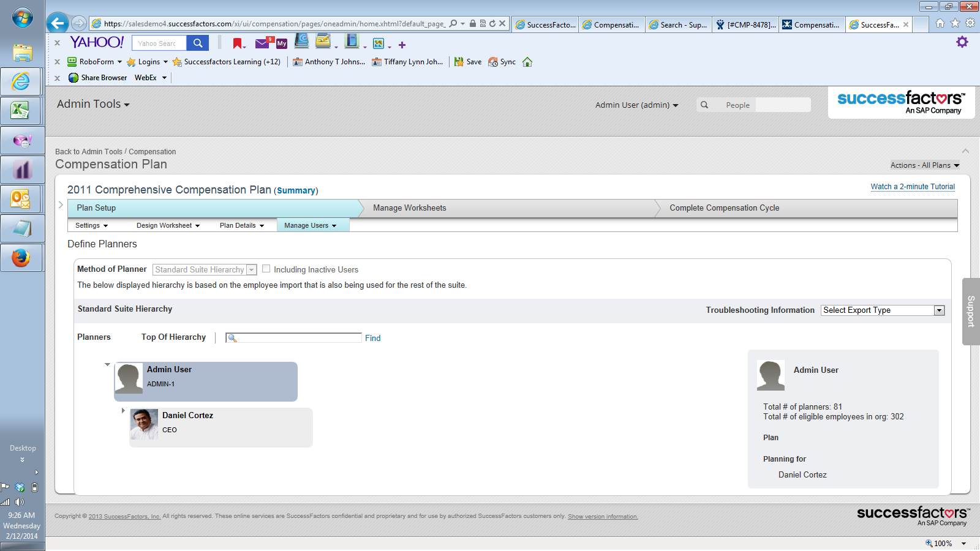Toggle Including Inactive Users checkbox
The image size is (980, 551).
(266, 269)
